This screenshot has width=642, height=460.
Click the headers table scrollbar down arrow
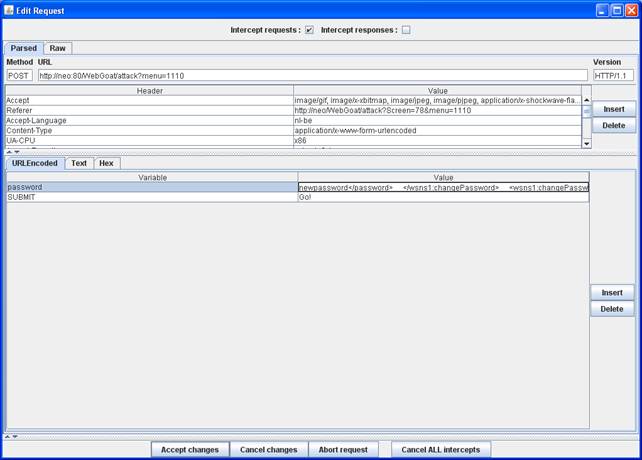coord(587,143)
